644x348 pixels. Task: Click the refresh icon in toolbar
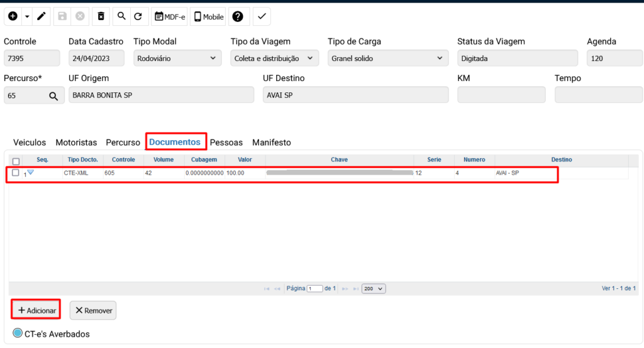point(139,17)
